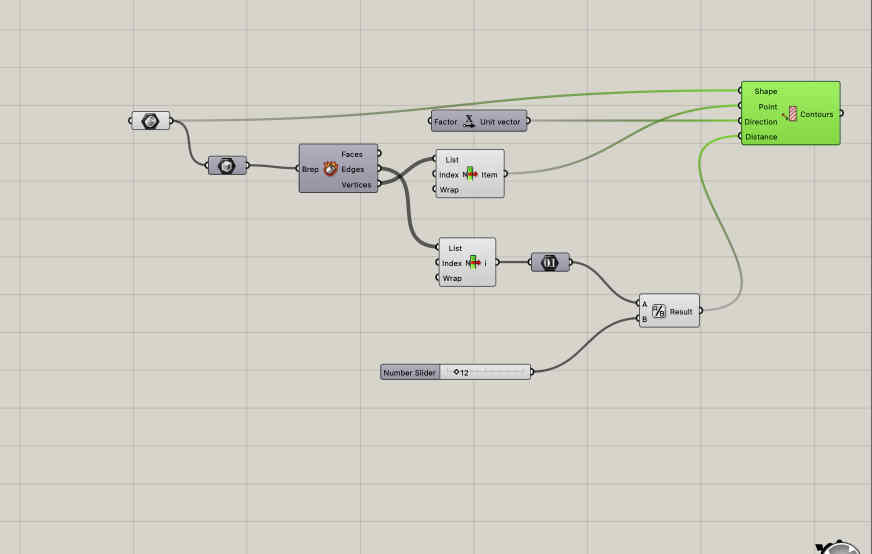Click the Item output label
Viewport: 872px width, 554px height.
(489, 175)
